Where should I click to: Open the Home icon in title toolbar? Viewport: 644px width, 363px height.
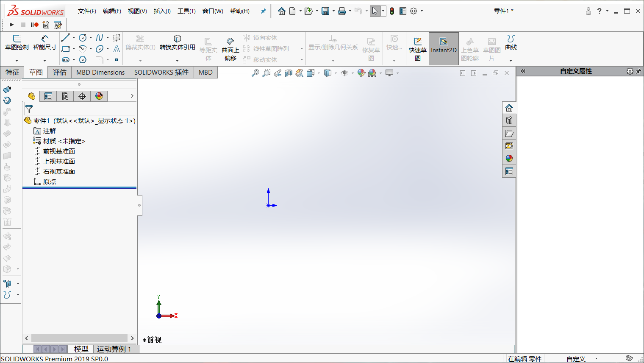tap(281, 11)
